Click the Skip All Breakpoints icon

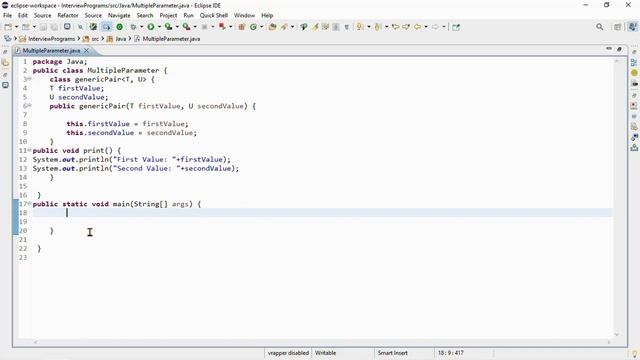pos(80,27)
